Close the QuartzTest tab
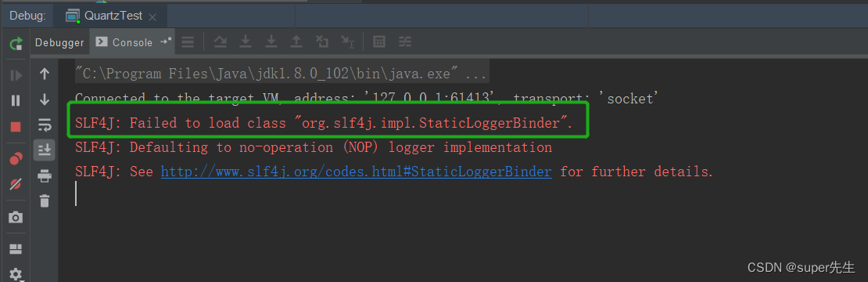 click(152, 17)
